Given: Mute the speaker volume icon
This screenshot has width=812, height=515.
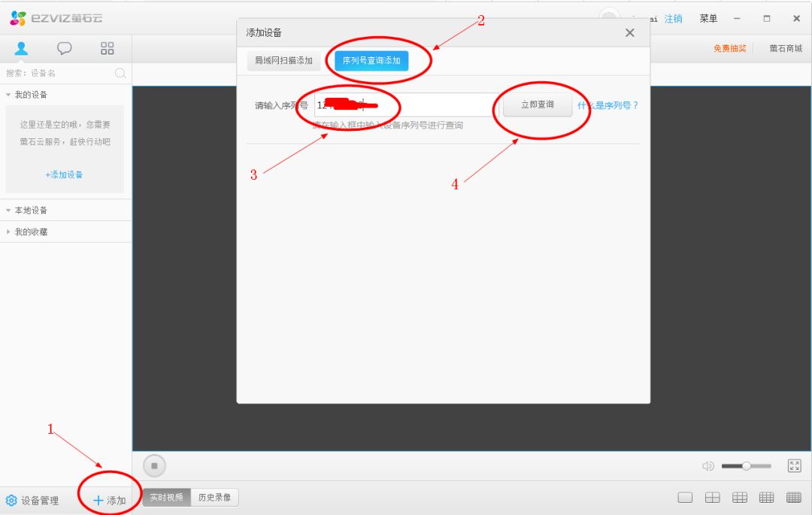Looking at the screenshot, I should (707, 466).
